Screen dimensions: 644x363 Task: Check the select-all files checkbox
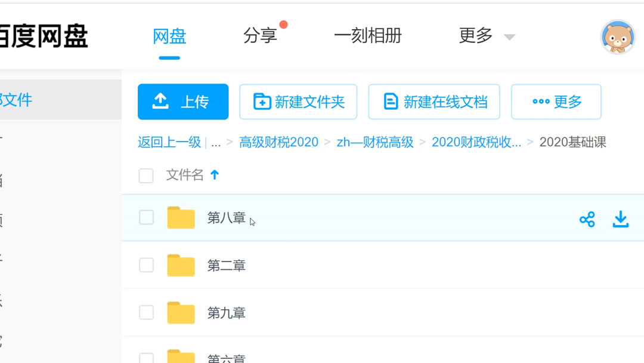pos(145,176)
